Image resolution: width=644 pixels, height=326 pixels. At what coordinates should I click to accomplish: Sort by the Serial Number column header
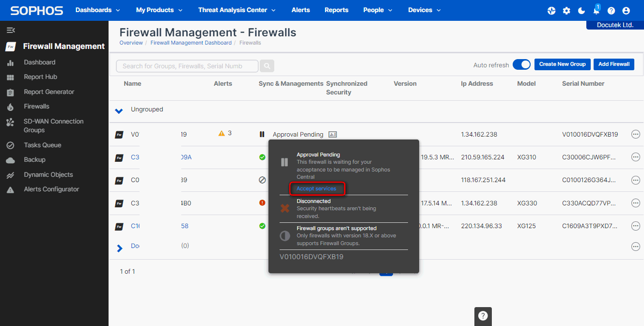pos(583,83)
